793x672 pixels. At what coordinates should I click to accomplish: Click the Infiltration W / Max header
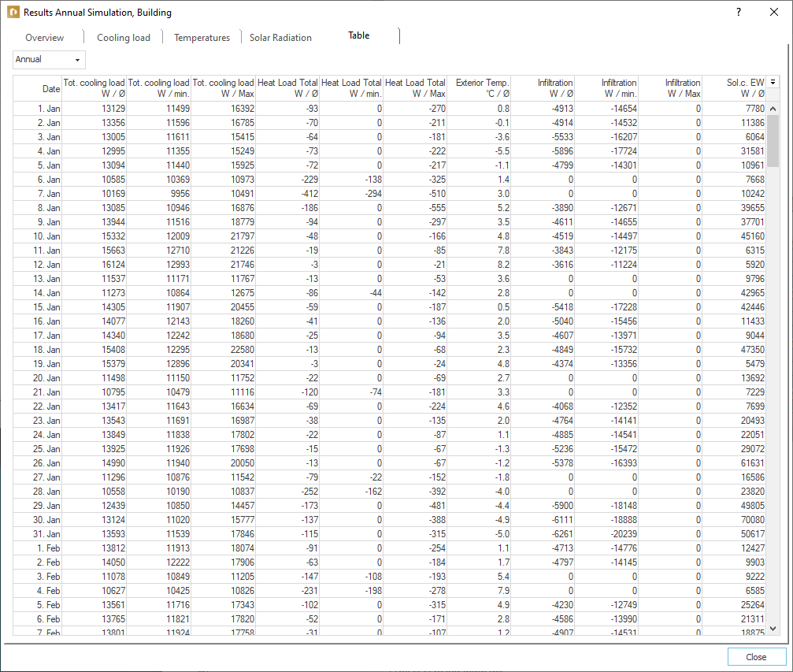tap(670, 88)
